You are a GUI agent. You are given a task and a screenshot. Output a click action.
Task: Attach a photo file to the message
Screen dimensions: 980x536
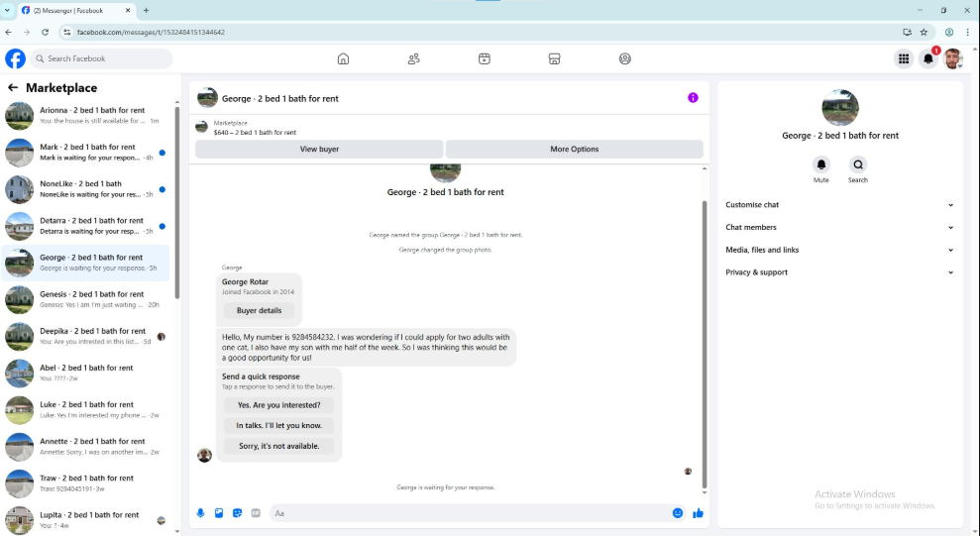point(219,513)
